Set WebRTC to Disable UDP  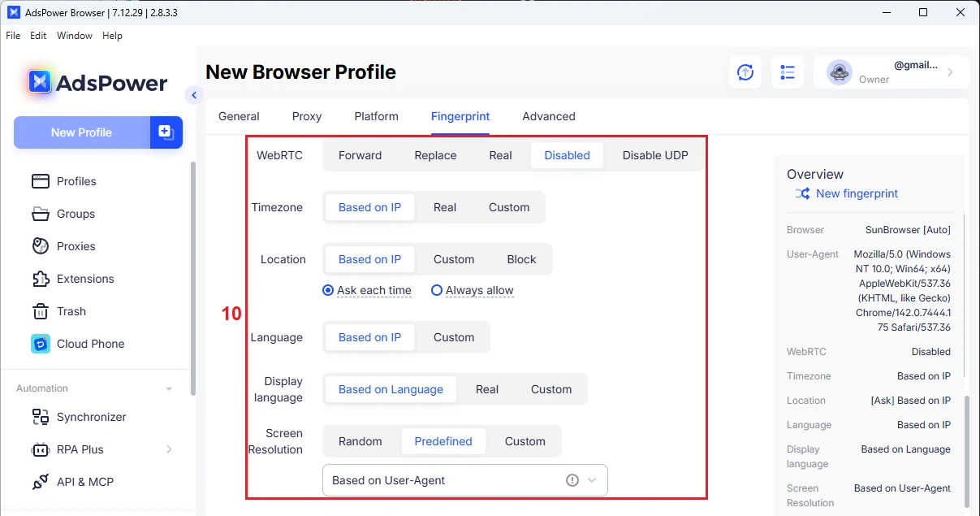click(654, 155)
